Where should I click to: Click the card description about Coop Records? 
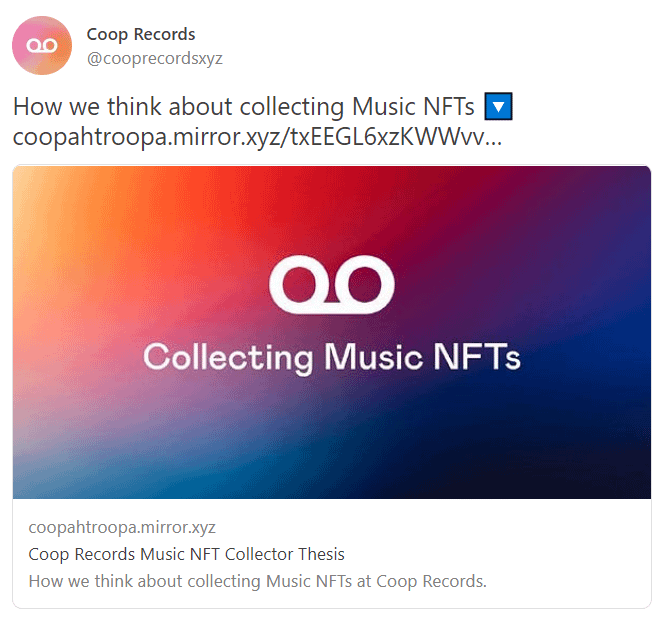click(x=257, y=581)
